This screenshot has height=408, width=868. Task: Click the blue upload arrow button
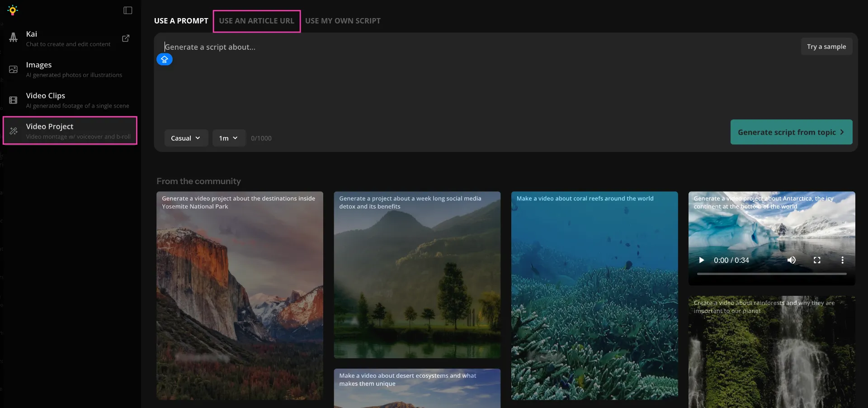(x=164, y=59)
